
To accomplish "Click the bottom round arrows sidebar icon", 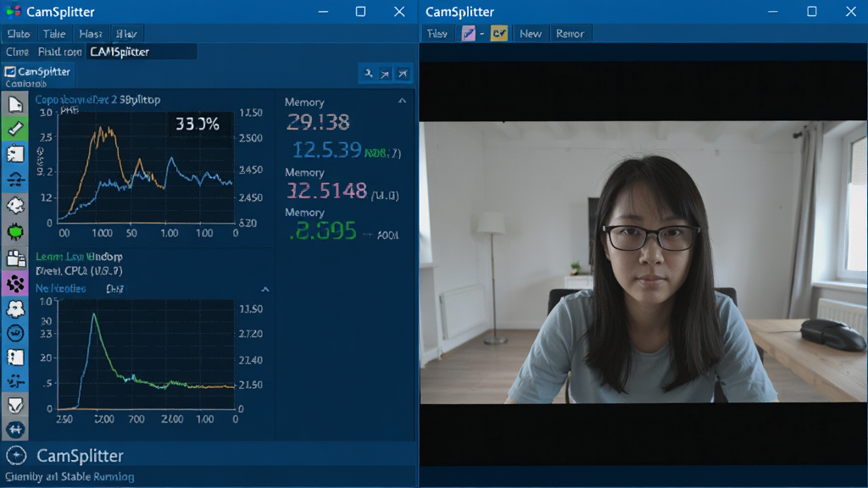I will coord(15,429).
